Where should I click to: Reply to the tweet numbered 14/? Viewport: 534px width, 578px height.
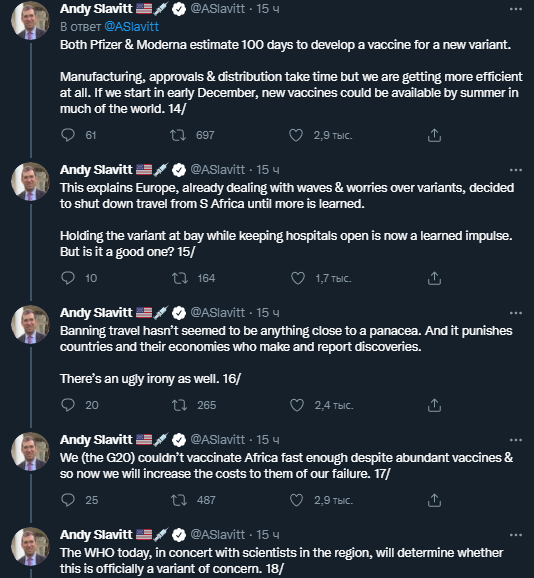(x=68, y=135)
